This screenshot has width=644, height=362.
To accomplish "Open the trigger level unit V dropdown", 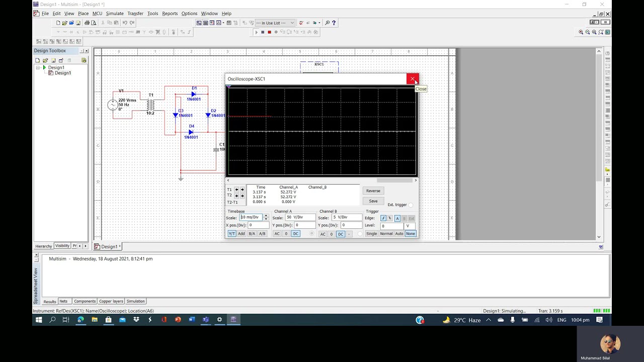I will tap(410, 226).
